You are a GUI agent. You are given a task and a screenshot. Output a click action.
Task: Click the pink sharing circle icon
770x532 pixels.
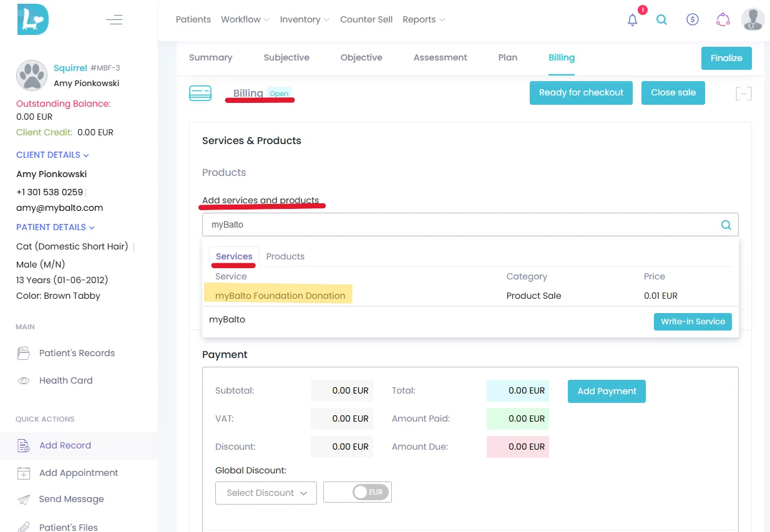(723, 19)
